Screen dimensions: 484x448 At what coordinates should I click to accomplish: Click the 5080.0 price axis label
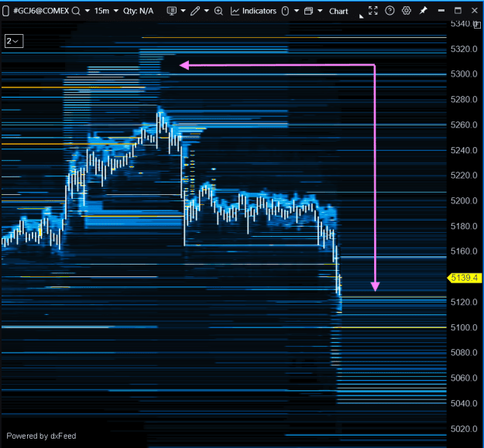click(x=464, y=352)
